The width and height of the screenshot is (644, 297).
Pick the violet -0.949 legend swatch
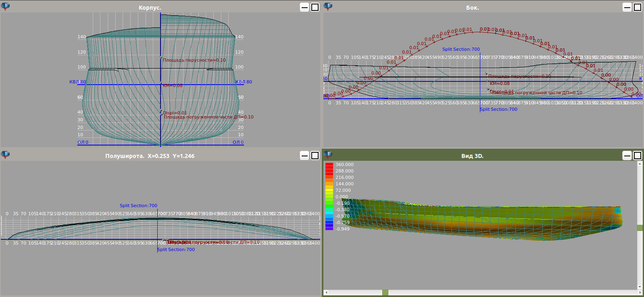(329, 228)
